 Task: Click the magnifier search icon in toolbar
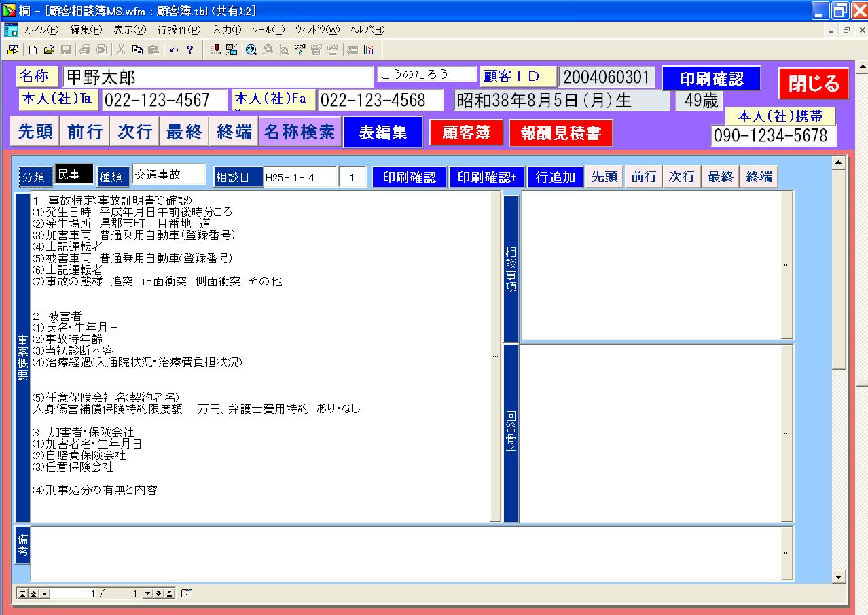[x=251, y=50]
